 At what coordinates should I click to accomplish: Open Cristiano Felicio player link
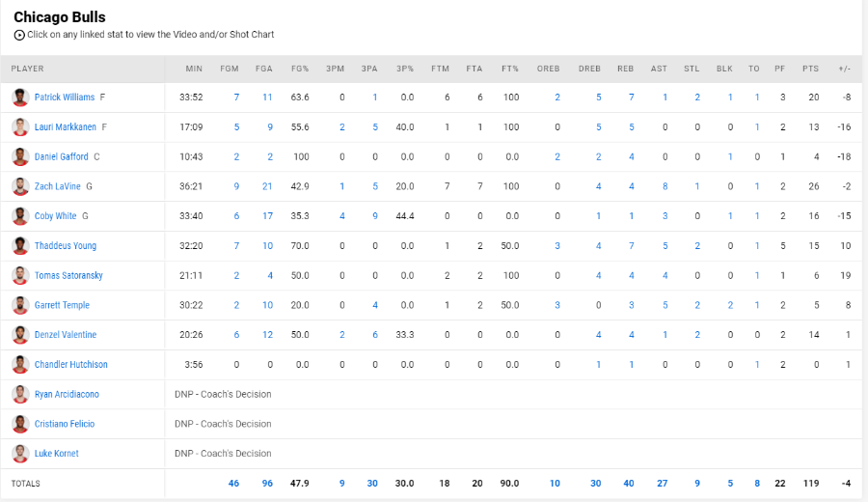tap(65, 424)
